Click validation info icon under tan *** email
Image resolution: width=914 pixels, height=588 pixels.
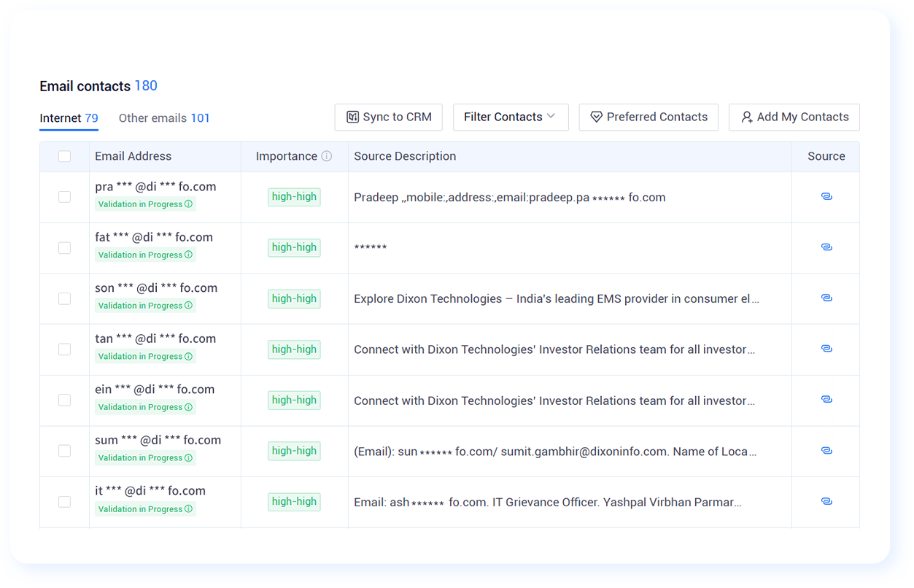[x=189, y=356]
